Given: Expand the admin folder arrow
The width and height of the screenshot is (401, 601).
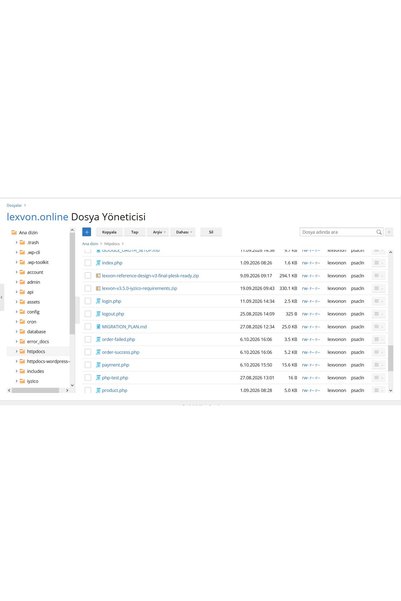Looking at the screenshot, I should click(x=16, y=282).
